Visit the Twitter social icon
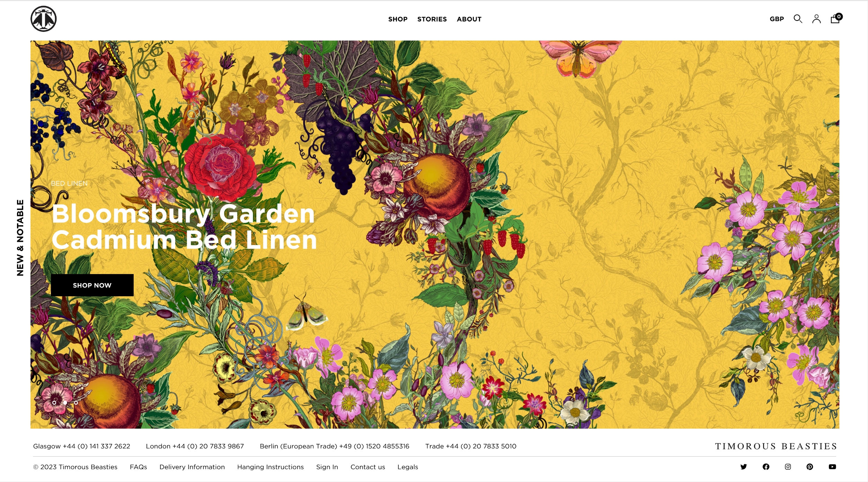The width and height of the screenshot is (868, 482). pyautogui.click(x=743, y=467)
